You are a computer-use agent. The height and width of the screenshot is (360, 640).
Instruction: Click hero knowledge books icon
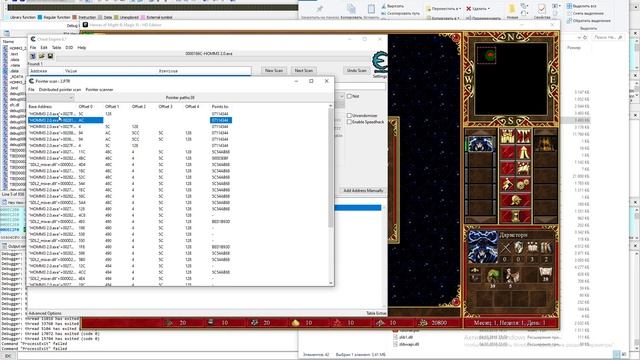point(546,247)
